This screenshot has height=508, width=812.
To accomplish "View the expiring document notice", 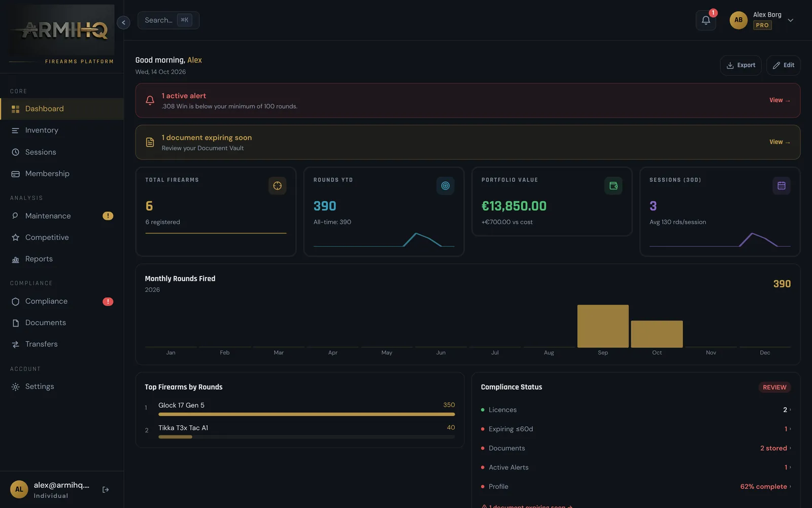I will click(x=780, y=142).
